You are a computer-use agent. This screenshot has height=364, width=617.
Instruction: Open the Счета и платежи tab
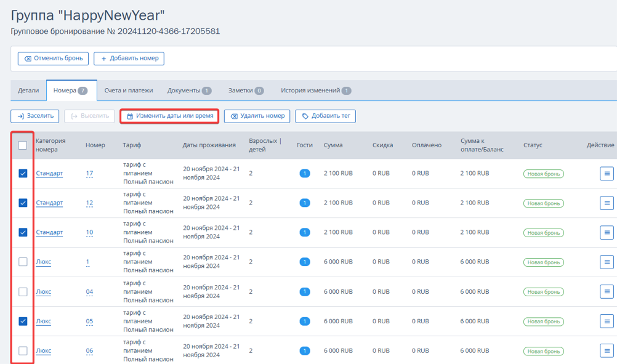pos(129,91)
